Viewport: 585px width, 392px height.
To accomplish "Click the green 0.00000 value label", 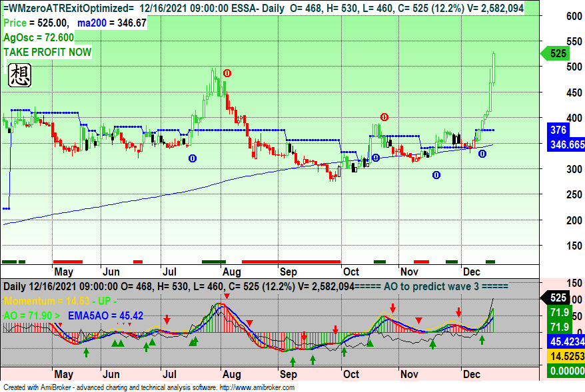I will [x=566, y=371].
